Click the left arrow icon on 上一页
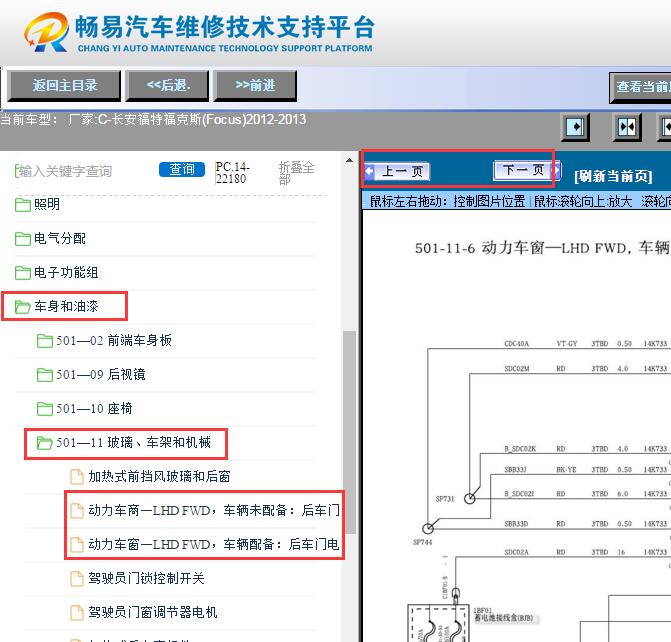This screenshot has width=671, height=642. (369, 172)
